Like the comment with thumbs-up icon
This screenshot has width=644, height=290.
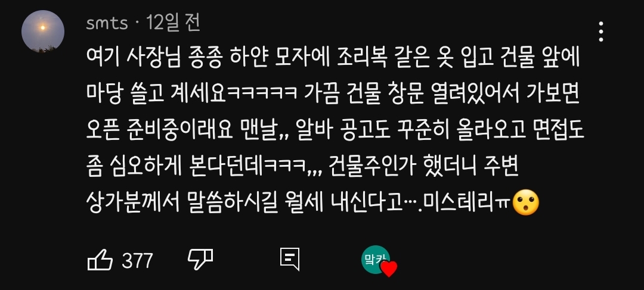[x=100, y=260]
